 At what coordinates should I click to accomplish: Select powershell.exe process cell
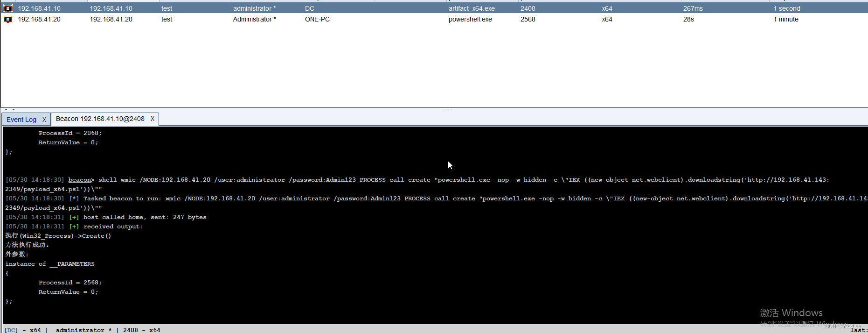[x=470, y=19]
